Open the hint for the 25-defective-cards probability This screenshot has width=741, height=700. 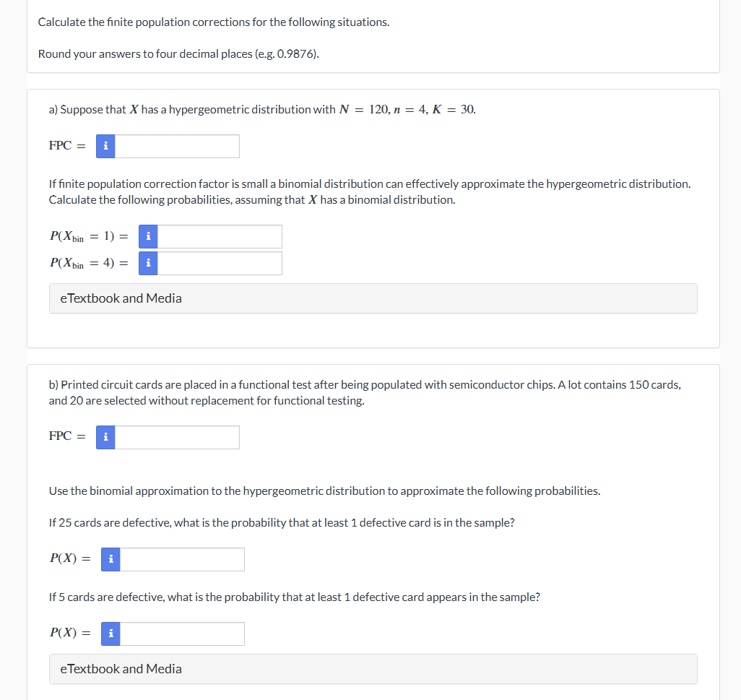pos(110,558)
